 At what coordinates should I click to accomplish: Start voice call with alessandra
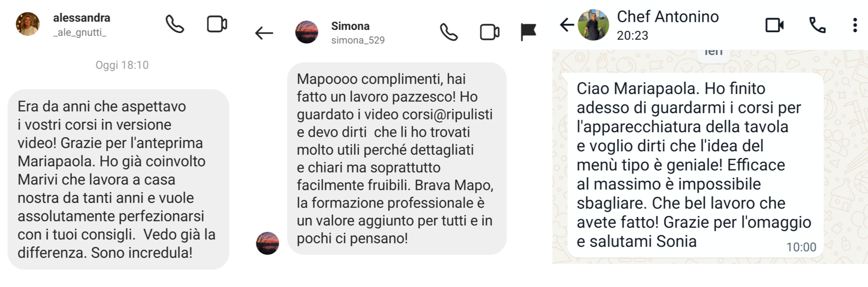click(175, 24)
